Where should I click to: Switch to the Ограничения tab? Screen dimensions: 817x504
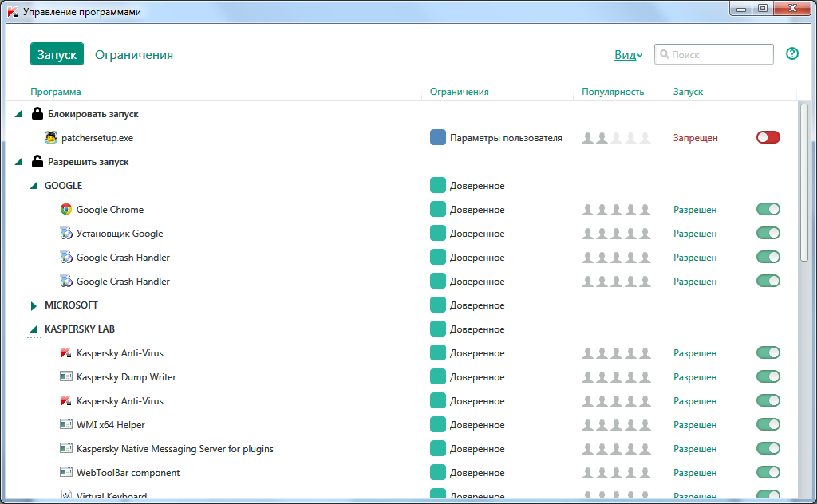[134, 55]
